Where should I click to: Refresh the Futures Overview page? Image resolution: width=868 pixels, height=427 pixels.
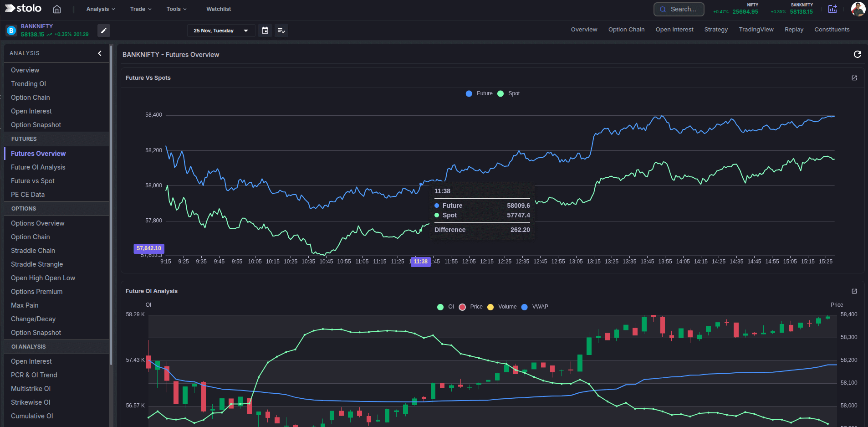857,54
